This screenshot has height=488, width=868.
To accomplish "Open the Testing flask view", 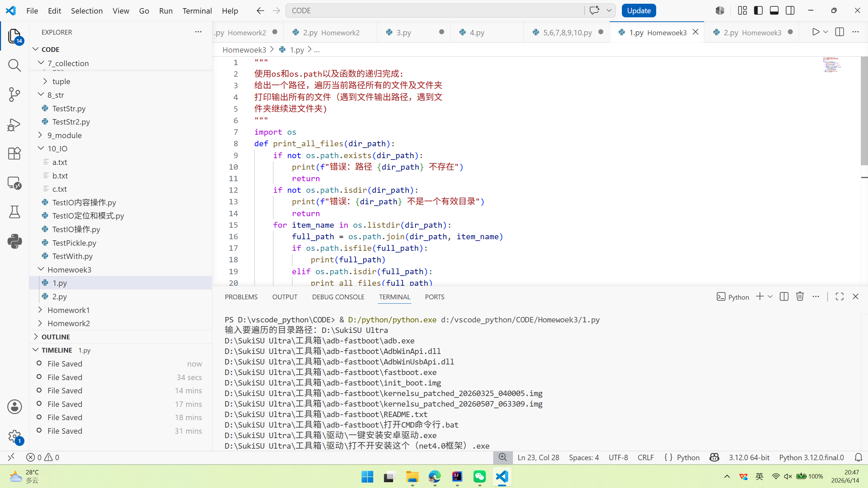I will (14, 212).
